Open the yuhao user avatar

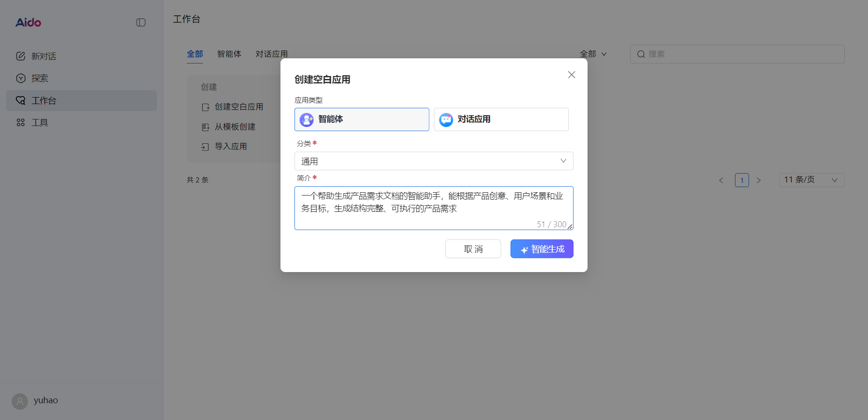[x=20, y=400]
